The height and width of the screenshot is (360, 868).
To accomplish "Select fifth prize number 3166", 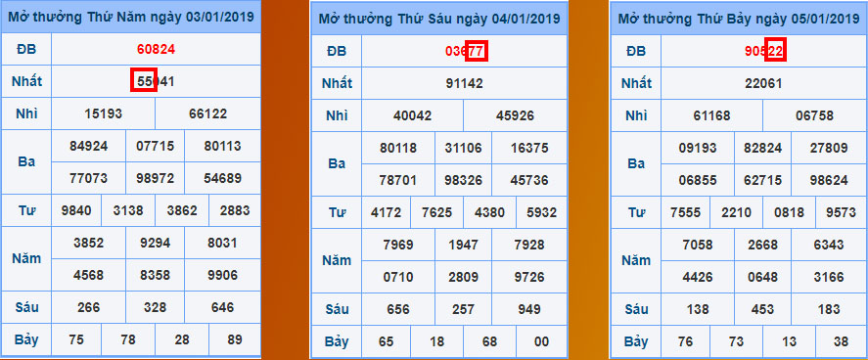I will (x=829, y=277).
